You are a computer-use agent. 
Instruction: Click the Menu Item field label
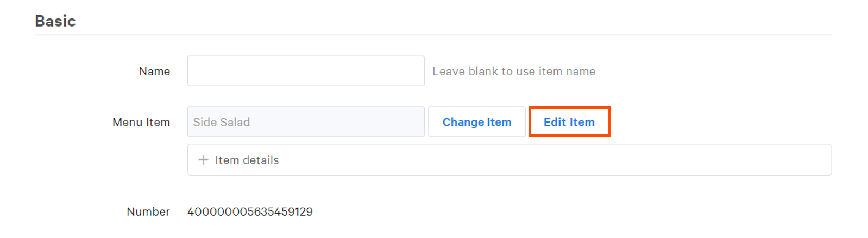pos(141,123)
